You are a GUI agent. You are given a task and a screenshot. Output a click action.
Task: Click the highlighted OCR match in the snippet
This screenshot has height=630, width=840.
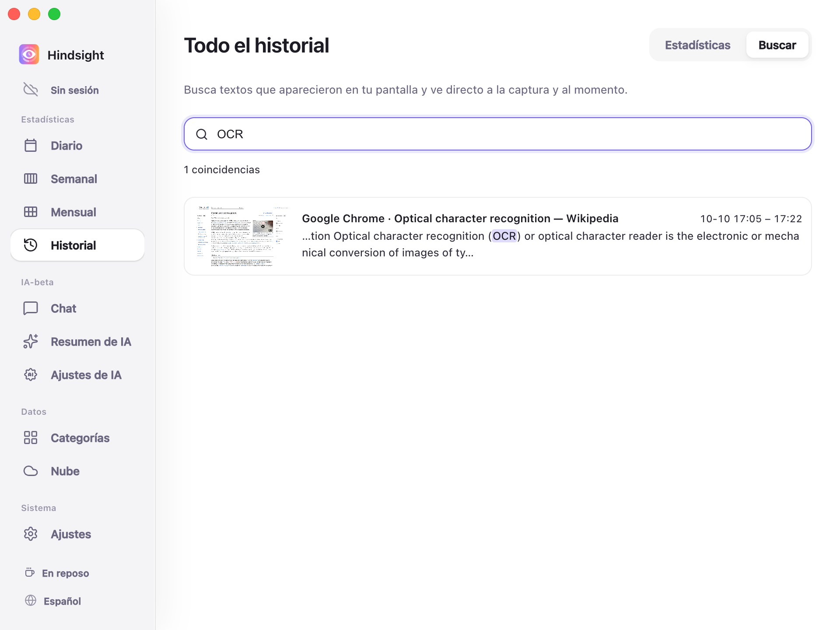tap(504, 236)
